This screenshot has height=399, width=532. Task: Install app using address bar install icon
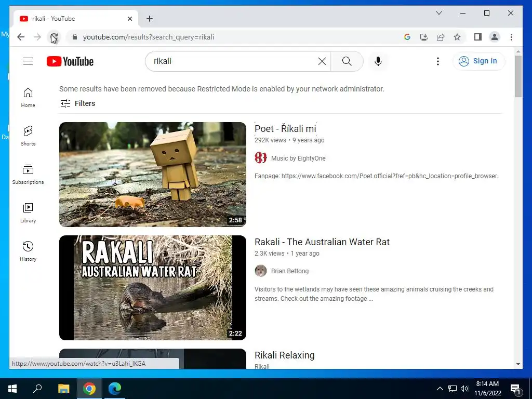(424, 37)
